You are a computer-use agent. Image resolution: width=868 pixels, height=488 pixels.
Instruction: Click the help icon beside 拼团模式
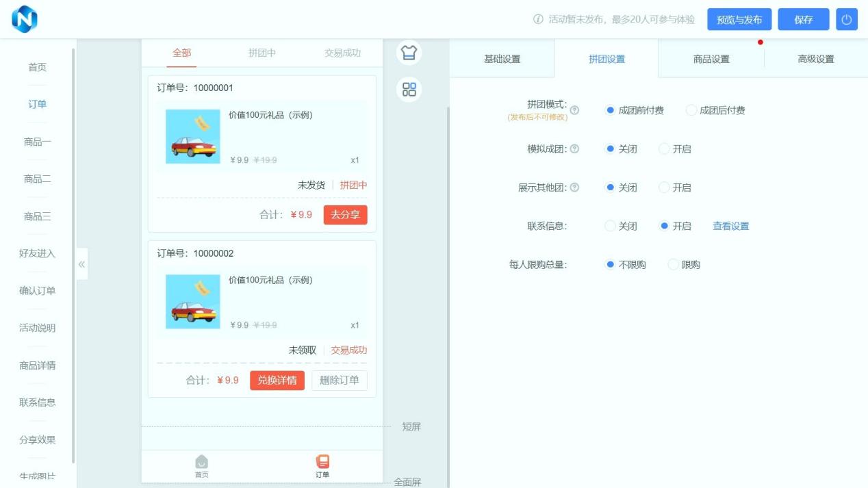tap(574, 110)
